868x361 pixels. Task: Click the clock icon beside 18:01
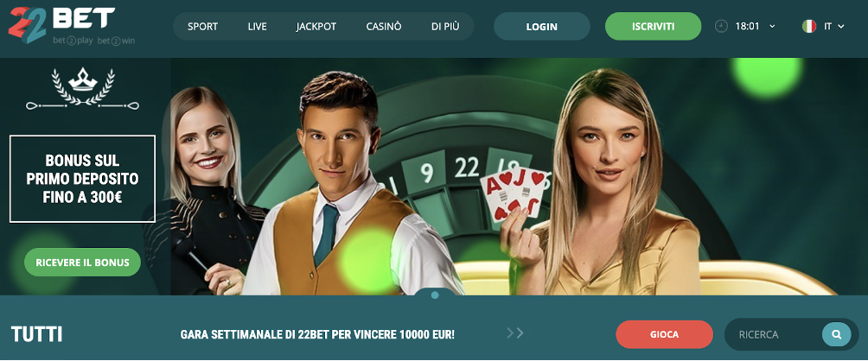(x=721, y=26)
